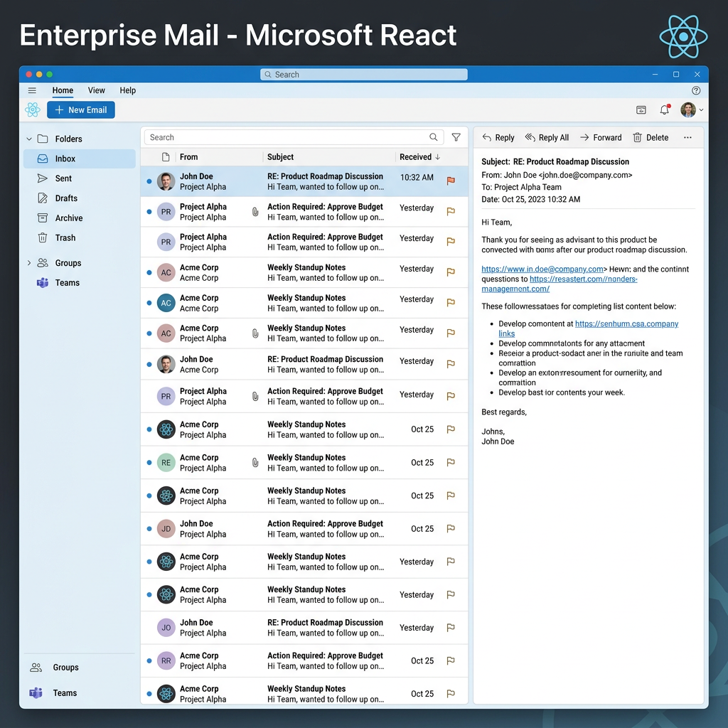Switch to the Home tab
728x728 pixels.
pyautogui.click(x=63, y=90)
